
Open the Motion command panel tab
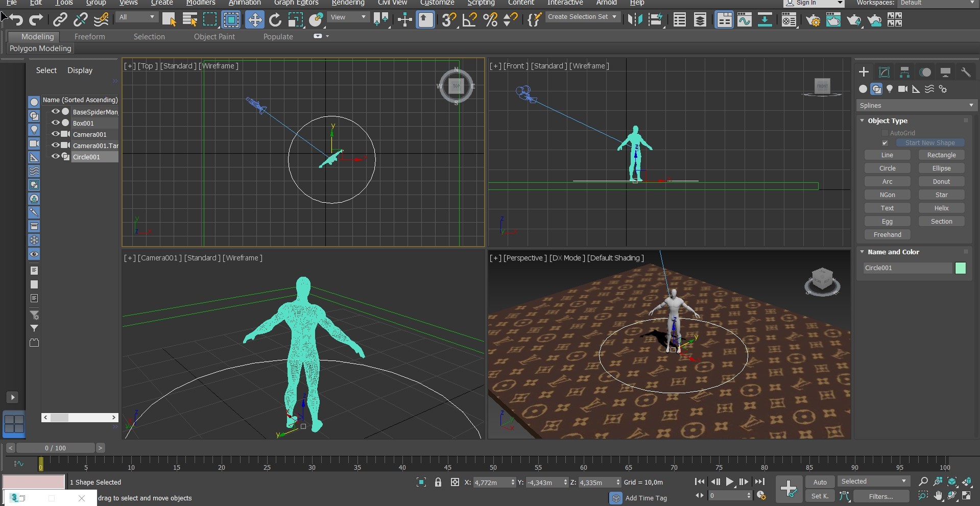[925, 72]
